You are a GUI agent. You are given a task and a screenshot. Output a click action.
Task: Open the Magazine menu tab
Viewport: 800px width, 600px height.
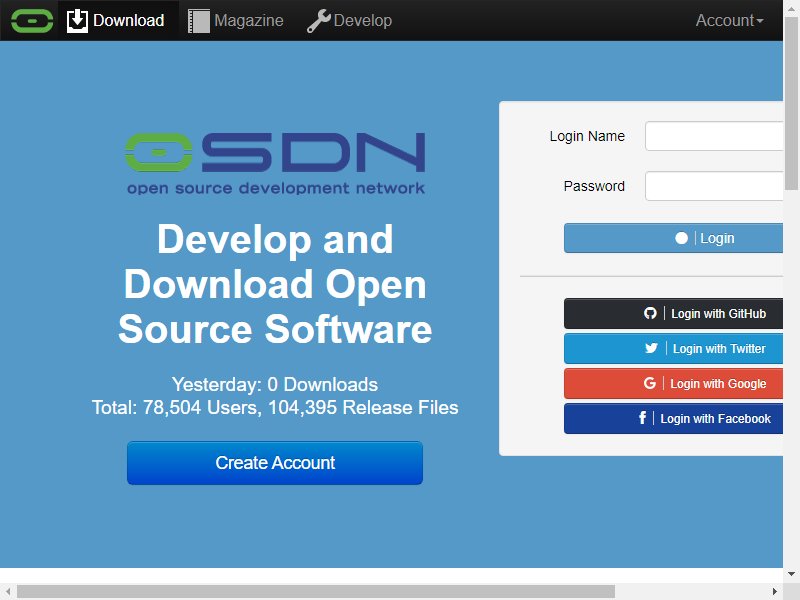pyautogui.click(x=235, y=21)
